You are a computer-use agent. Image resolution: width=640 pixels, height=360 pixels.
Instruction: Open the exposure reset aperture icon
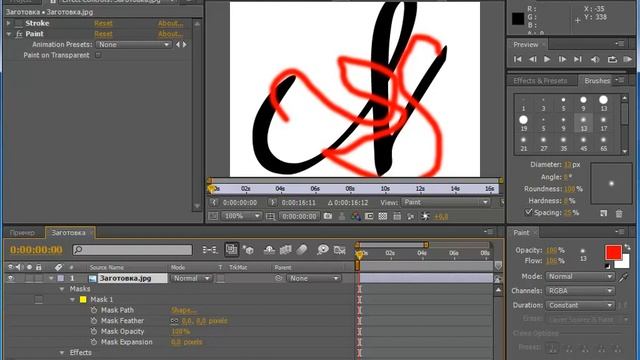click(425, 216)
